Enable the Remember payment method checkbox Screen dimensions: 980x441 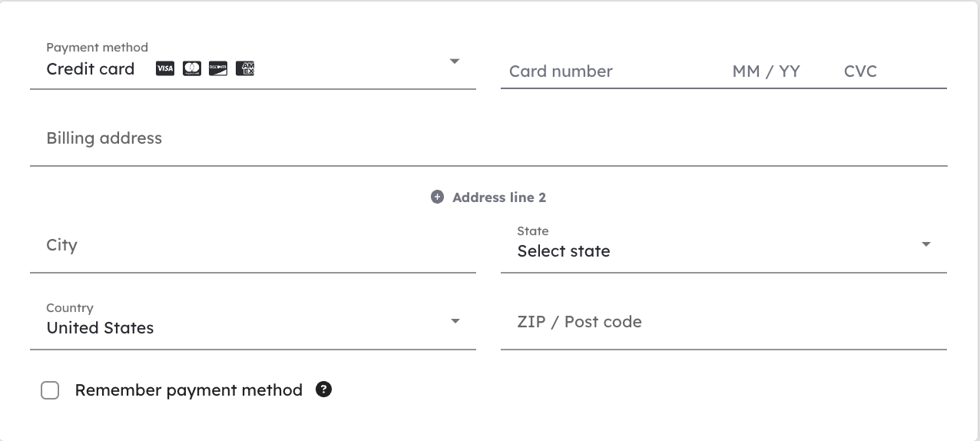[50, 390]
